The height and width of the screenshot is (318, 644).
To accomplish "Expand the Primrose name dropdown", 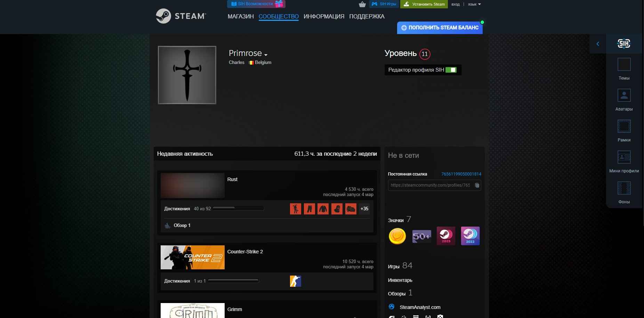I will (x=266, y=55).
